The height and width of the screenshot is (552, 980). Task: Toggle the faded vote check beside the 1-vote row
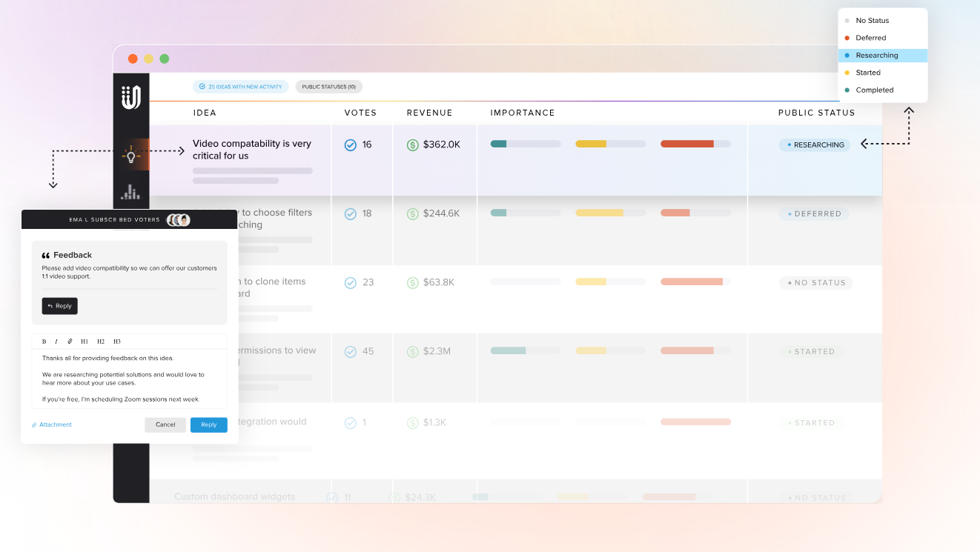350,422
